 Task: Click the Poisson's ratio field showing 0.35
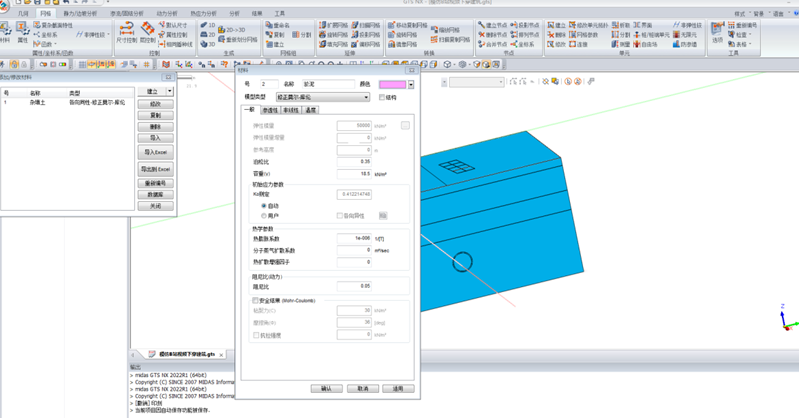click(x=354, y=162)
